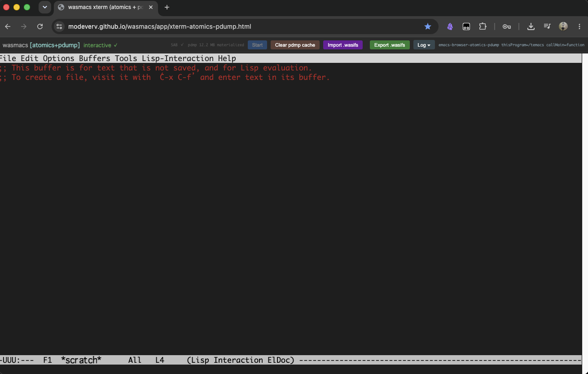
Task: Click the Export .wasifs button
Action: pos(390,45)
